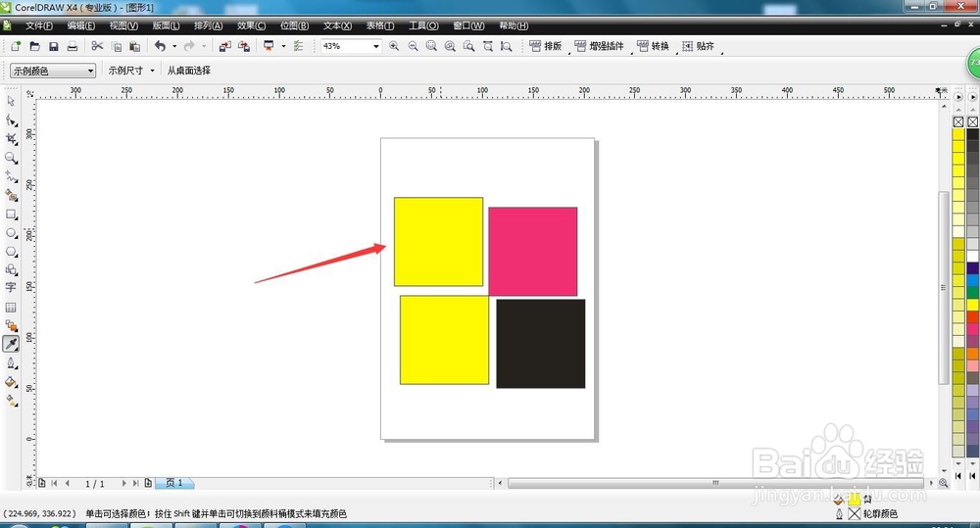Click the Print icon
The image size is (980, 528).
[73, 46]
